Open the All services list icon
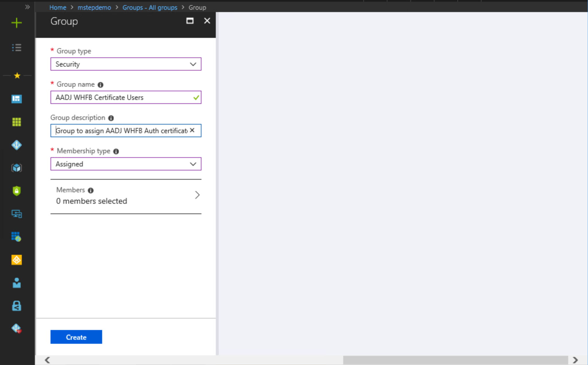588x365 pixels. (x=17, y=47)
